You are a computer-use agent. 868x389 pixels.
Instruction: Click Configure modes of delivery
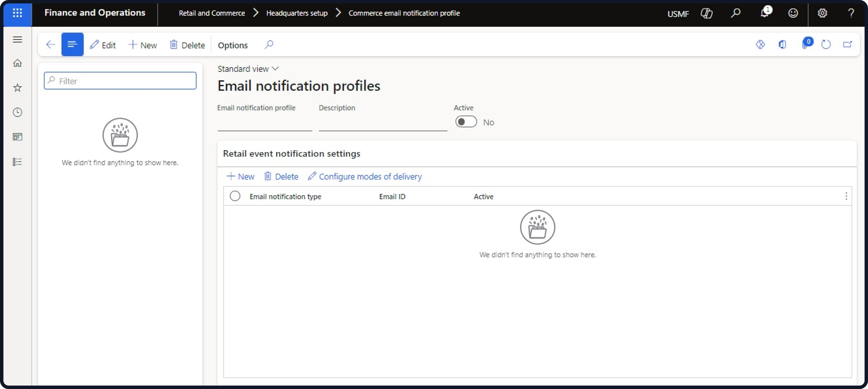coord(365,177)
